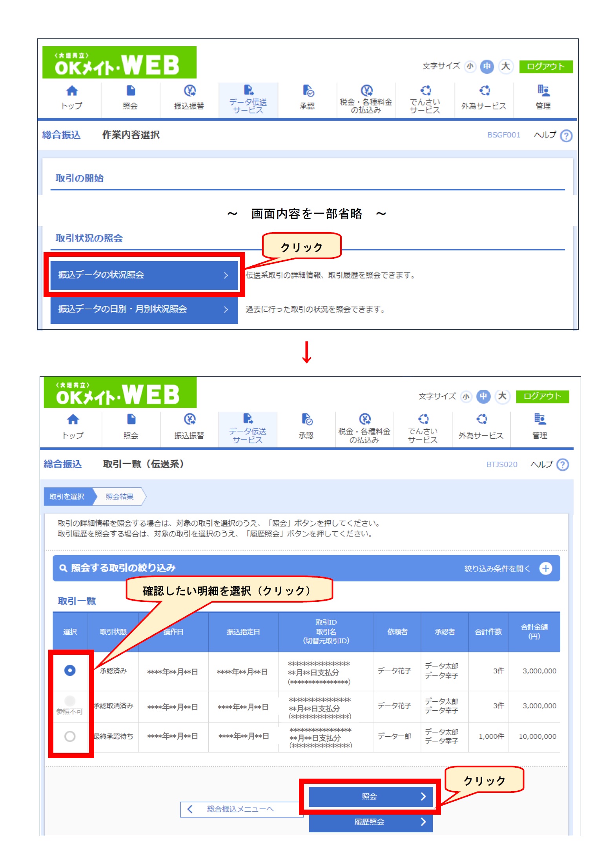The image size is (614, 868).
Task: Expand 絞り込み条件を開く plus button
Action: tap(545, 568)
